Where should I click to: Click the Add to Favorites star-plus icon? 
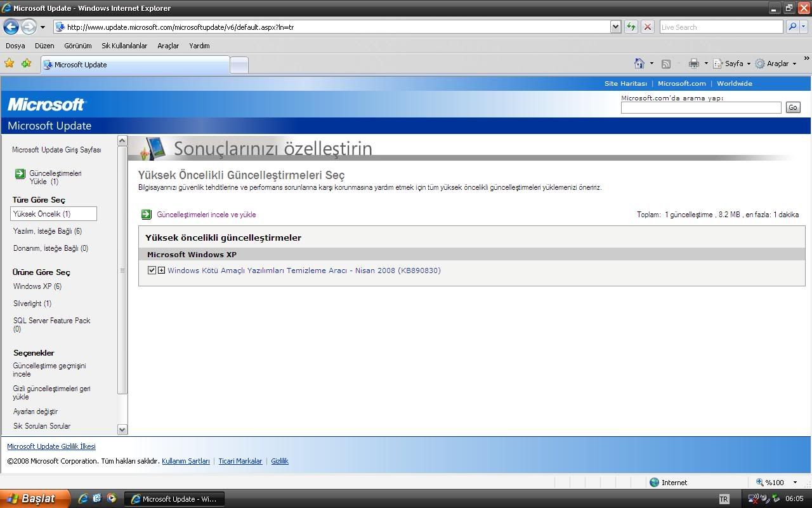(26, 63)
